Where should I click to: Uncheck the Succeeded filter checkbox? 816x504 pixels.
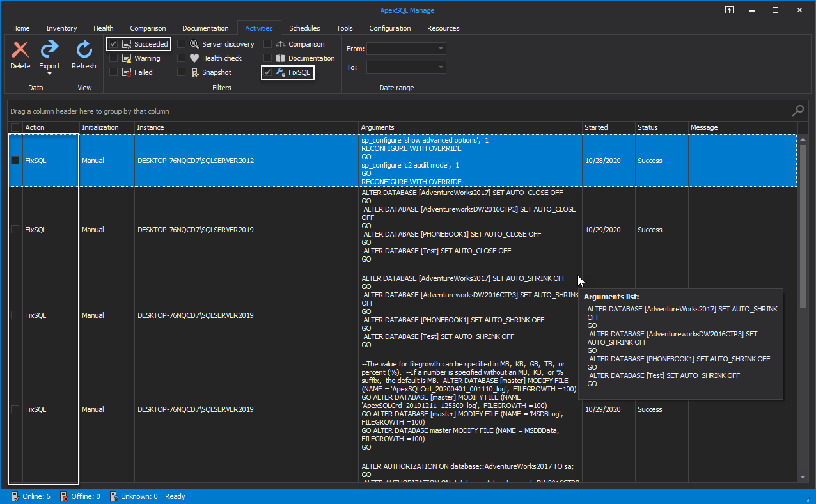coord(113,44)
